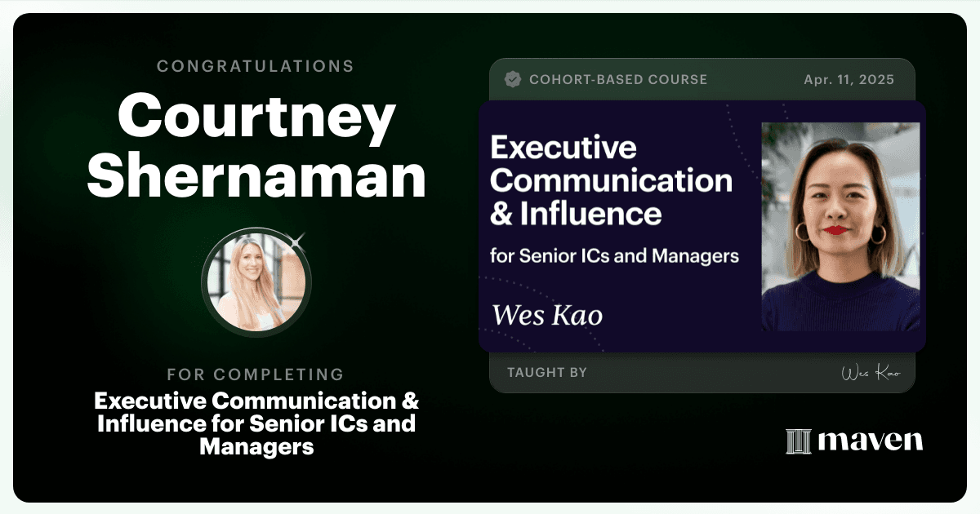Click the CONGRATULATIONS text
Image resolution: width=980 pixels, height=514 pixels.
pos(256,66)
